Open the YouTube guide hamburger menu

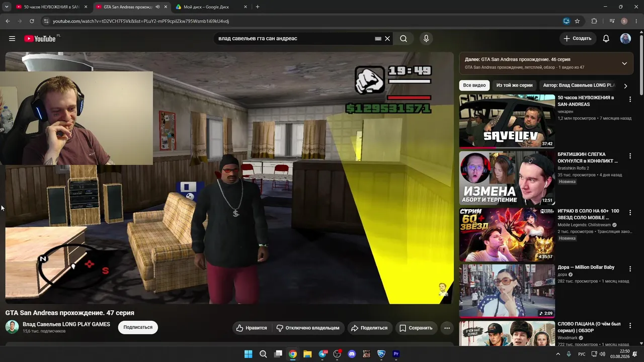[x=12, y=39]
